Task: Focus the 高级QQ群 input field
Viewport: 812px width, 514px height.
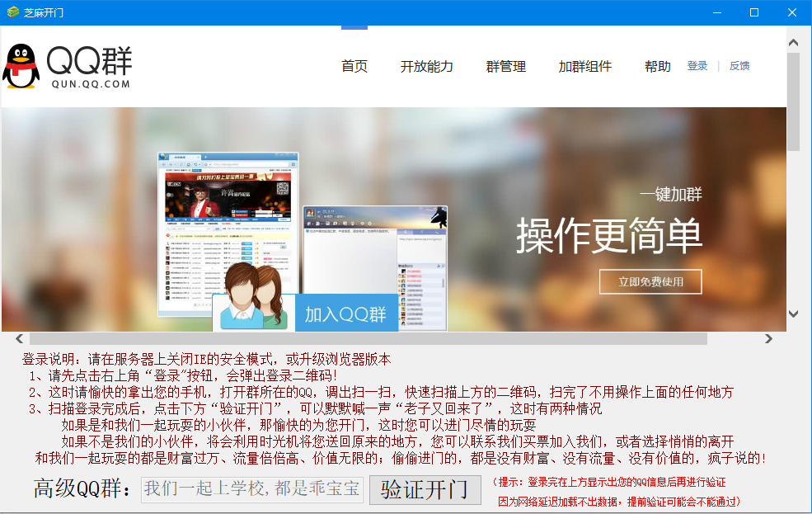Action: (252, 489)
